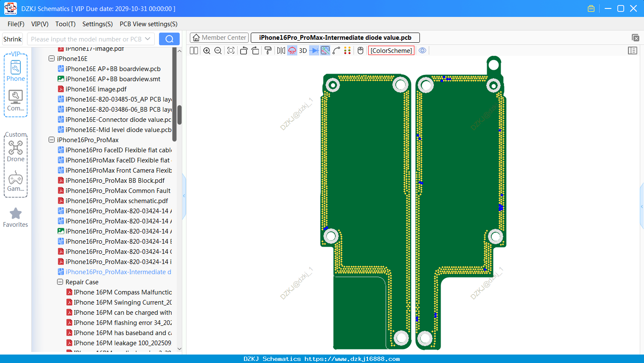This screenshot has height=363, width=644.
Task: Click the blue search button
Action: [x=169, y=39]
